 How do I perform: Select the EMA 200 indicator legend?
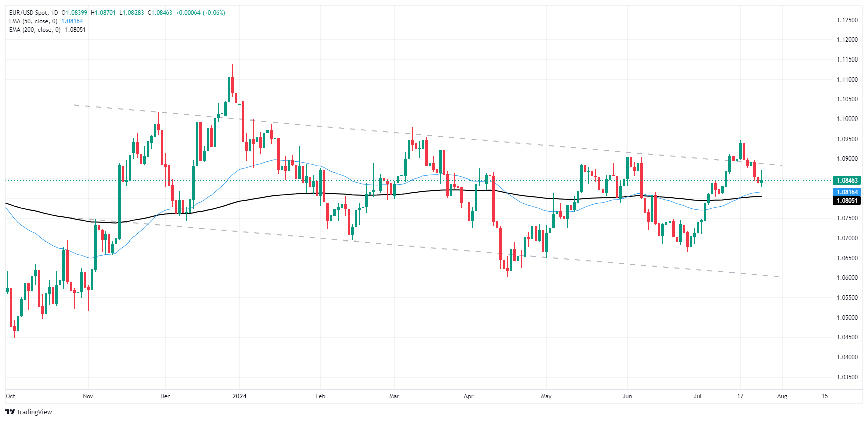click(x=47, y=30)
